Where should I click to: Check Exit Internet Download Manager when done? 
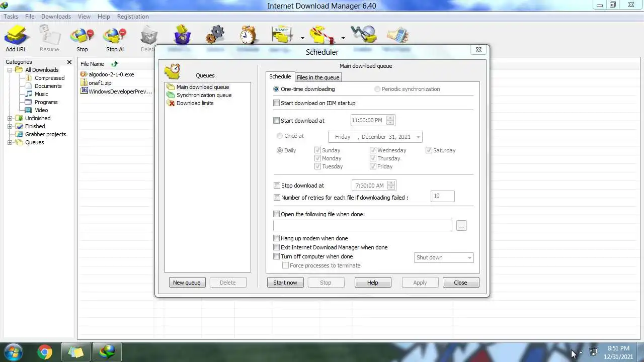(x=276, y=247)
